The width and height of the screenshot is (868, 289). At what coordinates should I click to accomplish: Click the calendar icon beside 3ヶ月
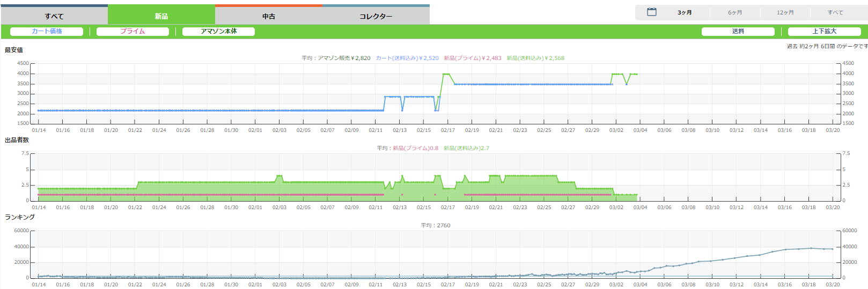651,12
